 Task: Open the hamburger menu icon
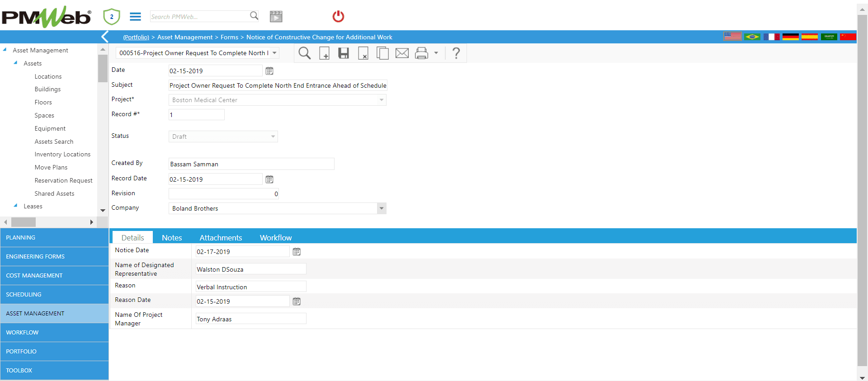(135, 17)
